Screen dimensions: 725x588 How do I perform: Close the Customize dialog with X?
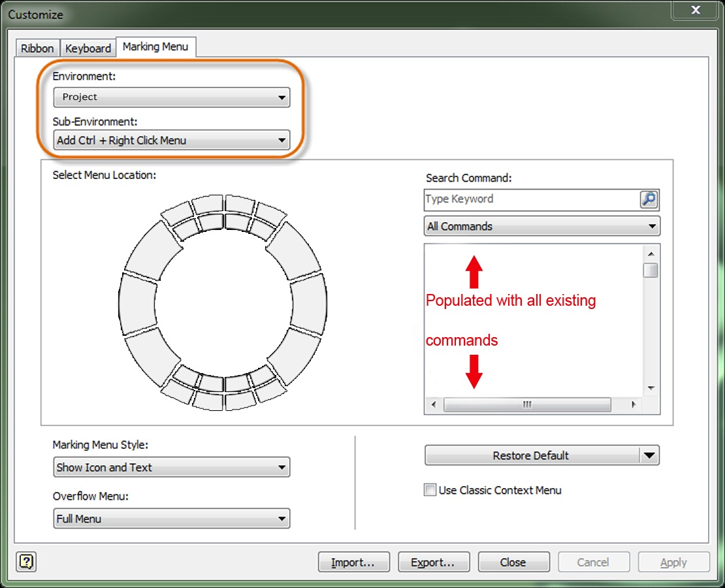pyautogui.click(x=696, y=10)
